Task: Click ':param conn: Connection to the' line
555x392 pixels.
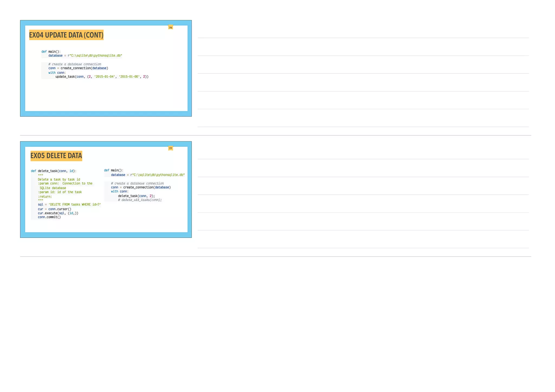Action: [65, 183]
